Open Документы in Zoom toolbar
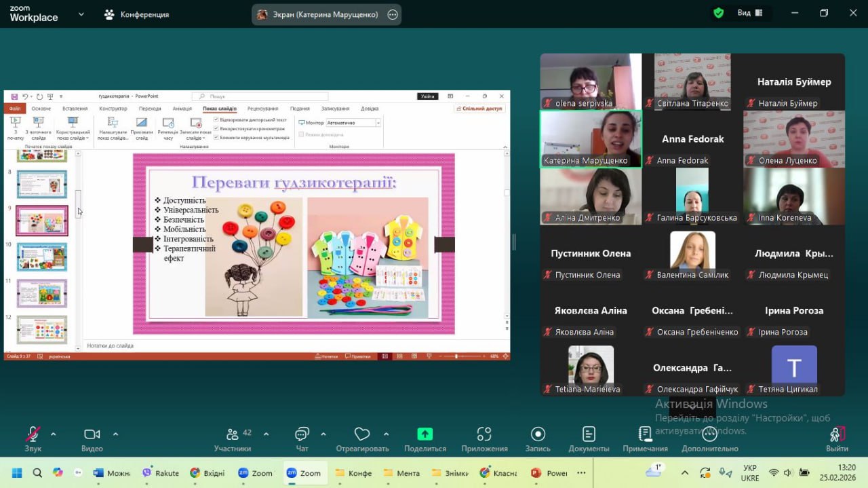868x488 pixels. [589, 435]
